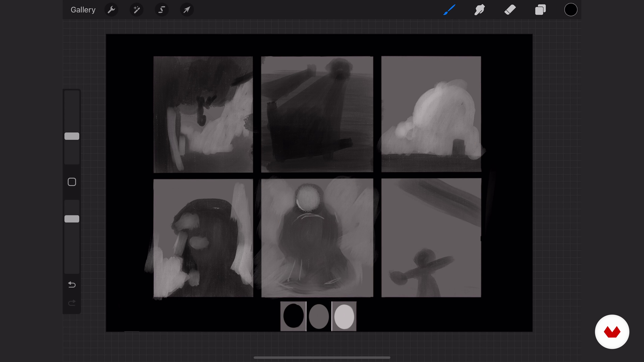Select the Brush tool

tap(449, 10)
